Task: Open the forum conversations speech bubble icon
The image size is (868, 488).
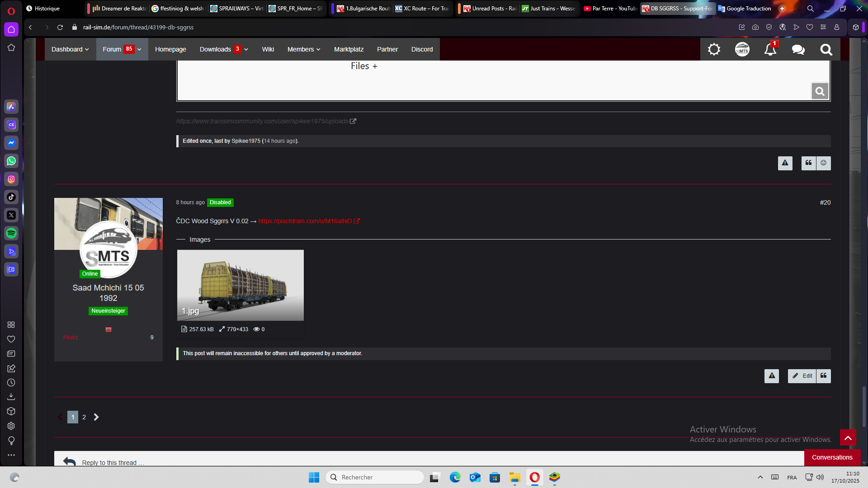Action: tap(798, 49)
